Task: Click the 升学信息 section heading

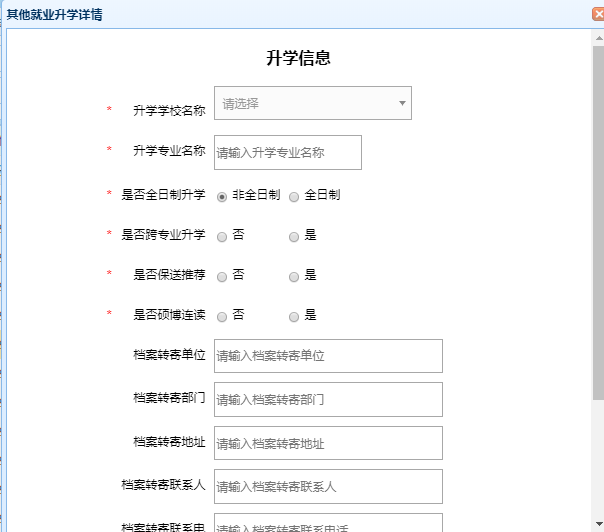Action: (x=298, y=58)
